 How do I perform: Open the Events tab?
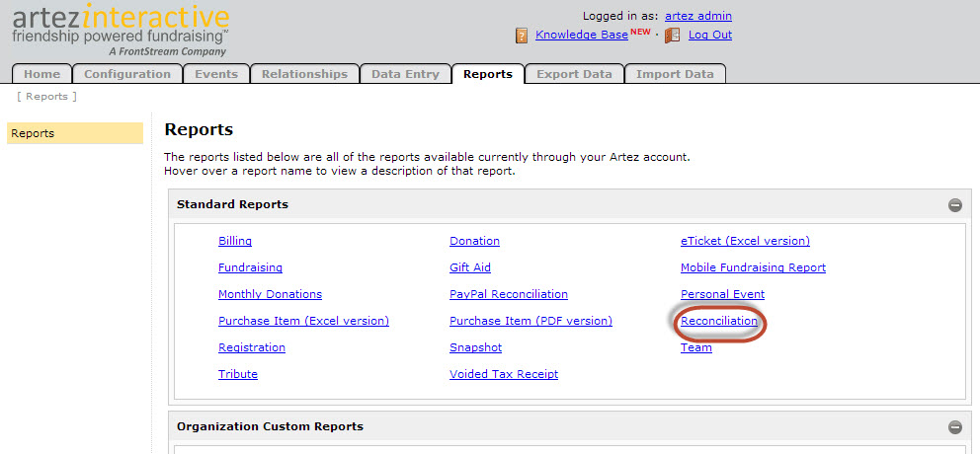pos(215,74)
